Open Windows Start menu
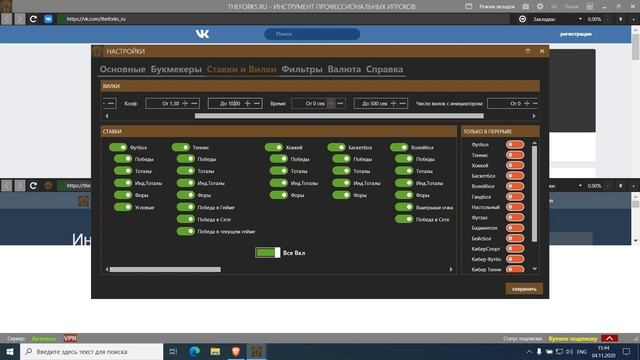This screenshot has height=360, width=640. tap(10, 351)
